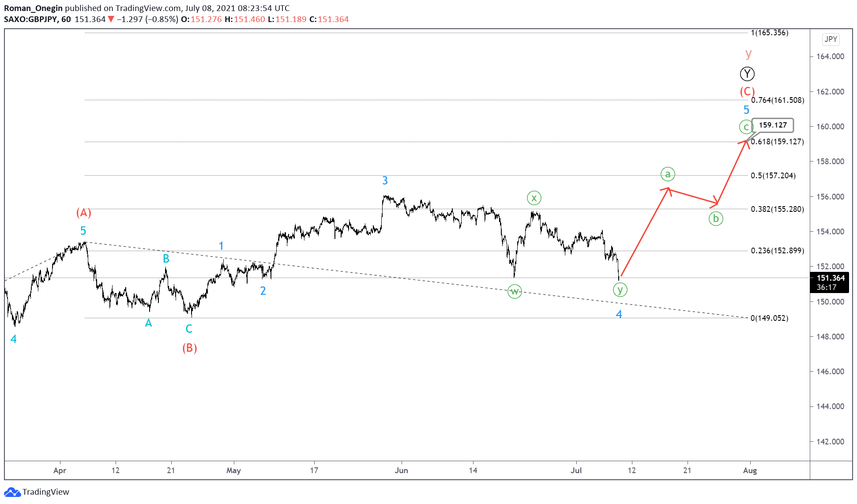Click the 0.618(159.127) Fibonacci level label

pos(777,142)
